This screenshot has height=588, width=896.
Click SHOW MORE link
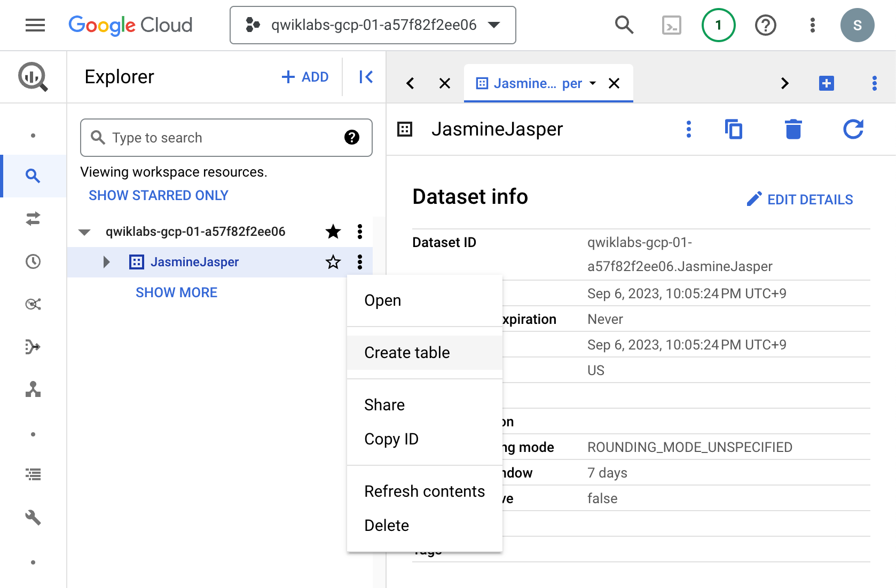pyautogui.click(x=176, y=292)
